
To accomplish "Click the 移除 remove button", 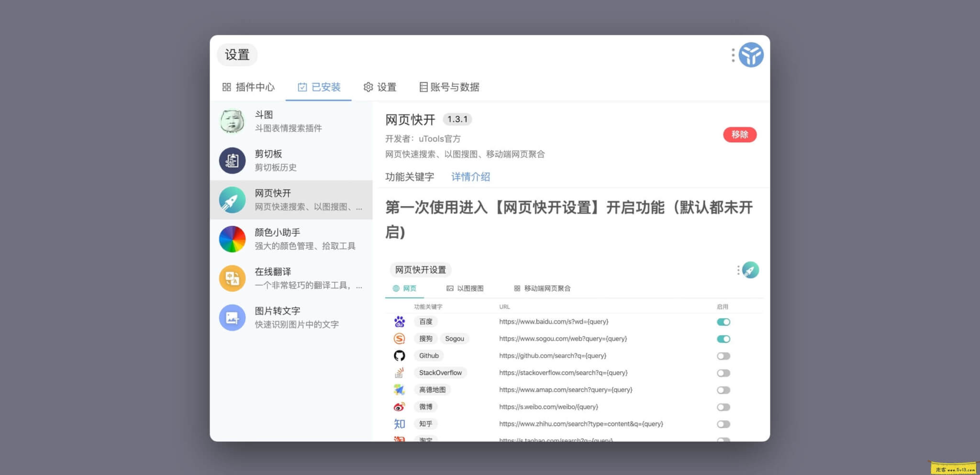I will (740, 134).
